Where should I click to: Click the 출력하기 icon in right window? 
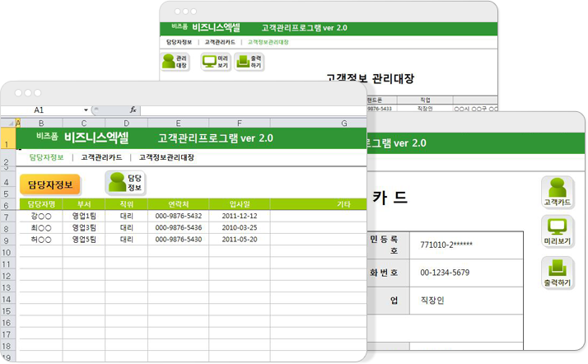pos(558,273)
